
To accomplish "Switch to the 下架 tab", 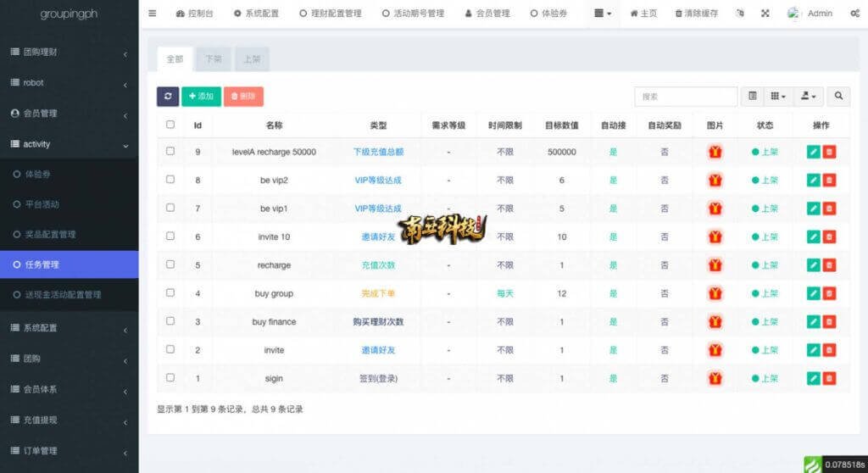I will (x=212, y=59).
